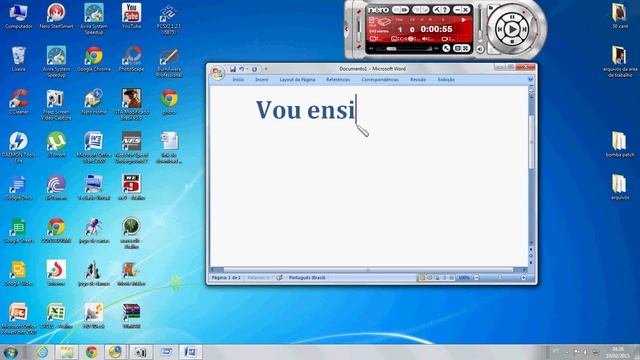The height and width of the screenshot is (360, 640).
Task: Click the Nero volume slider beside the wheel
Action: point(481,24)
